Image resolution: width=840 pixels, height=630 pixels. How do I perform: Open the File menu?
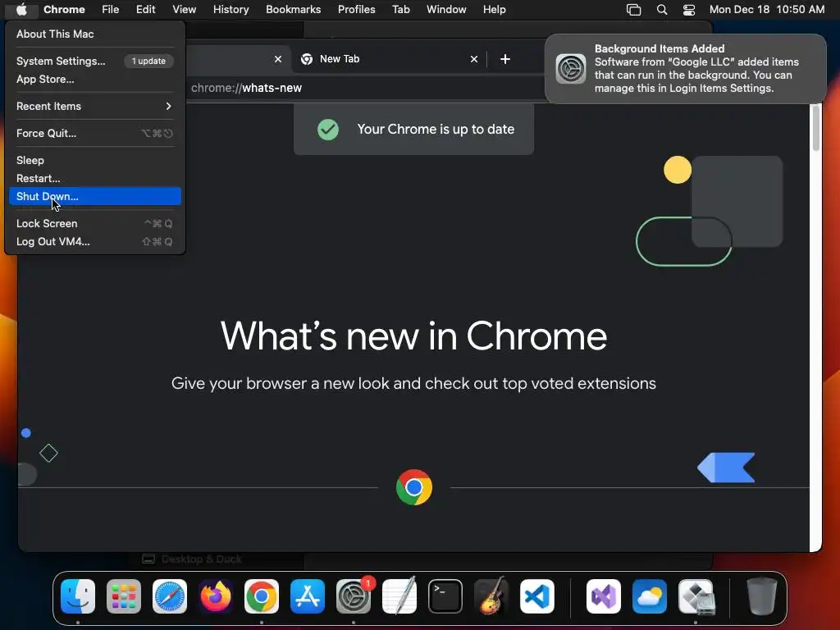[111, 9]
